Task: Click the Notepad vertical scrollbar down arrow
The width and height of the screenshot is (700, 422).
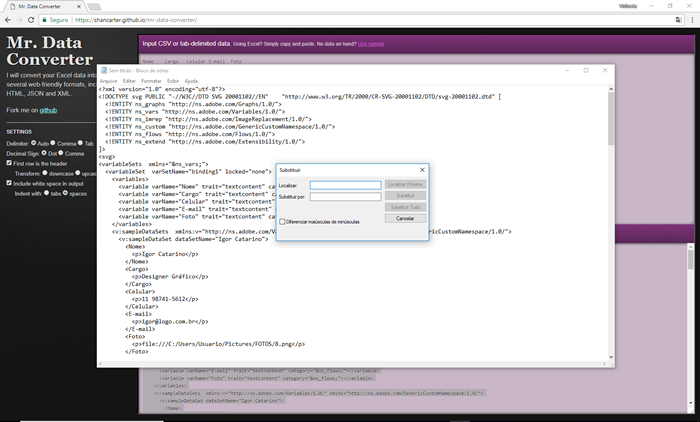Action: pos(611,357)
